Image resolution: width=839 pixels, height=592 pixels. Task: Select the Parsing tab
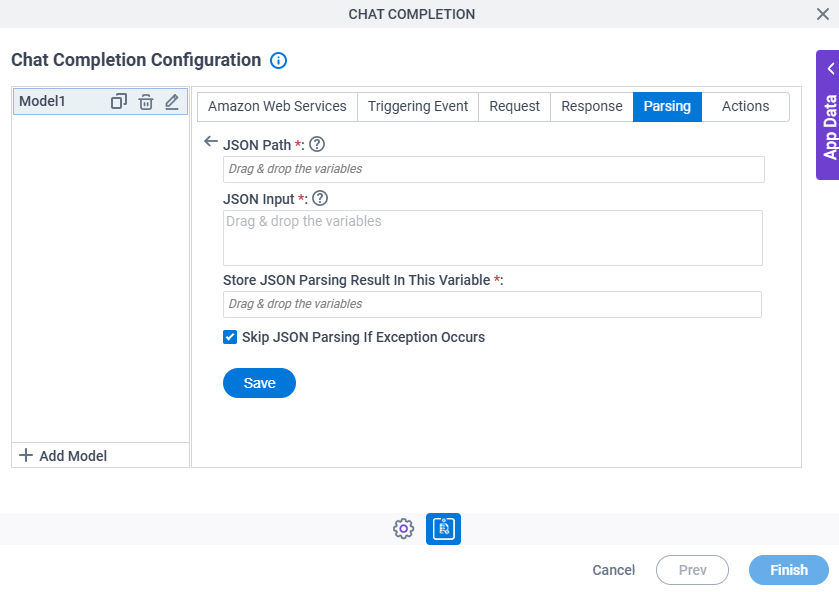667,107
